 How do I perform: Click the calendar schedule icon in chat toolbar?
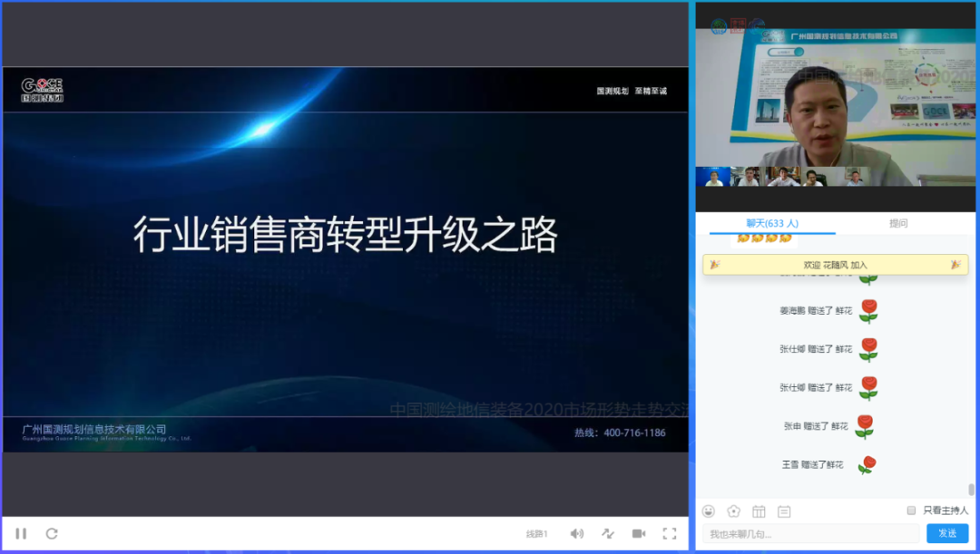tap(759, 511)
